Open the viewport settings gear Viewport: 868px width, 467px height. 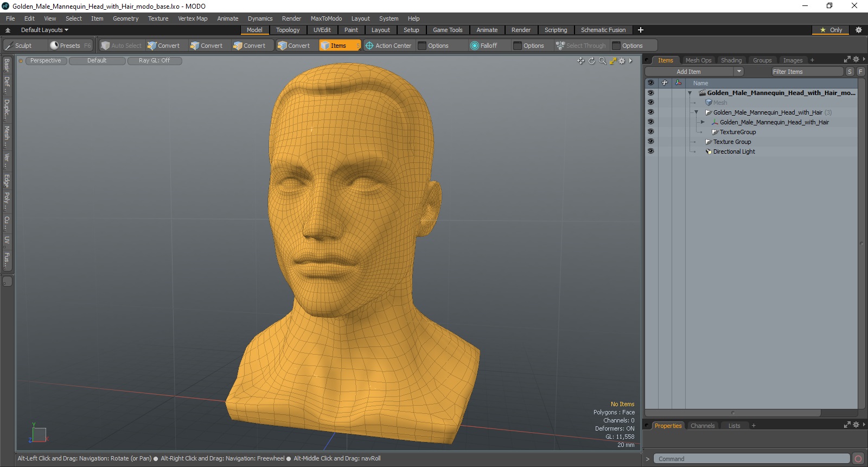(x=622, y=61)
